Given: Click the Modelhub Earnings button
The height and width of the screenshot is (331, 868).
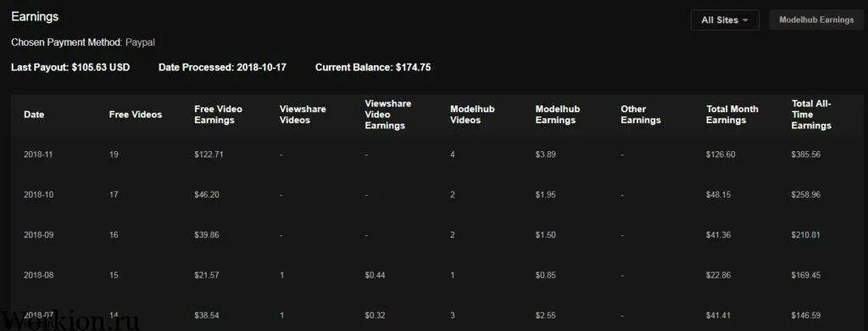Looking at the screenshot, I should 816,20.
